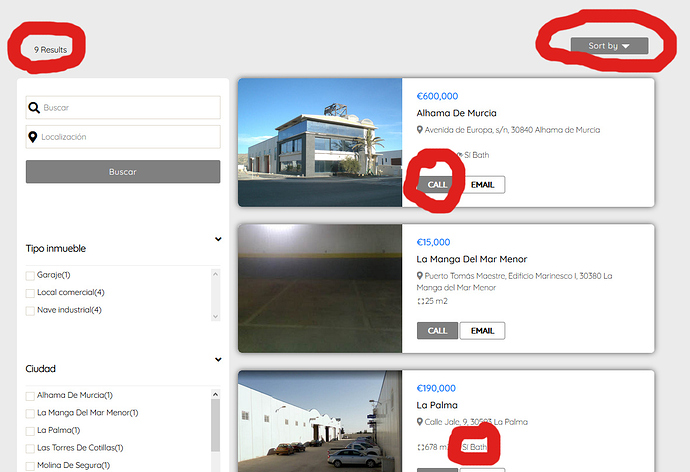Click EMAIL on La Manga Del Mar Menor listing

482,331
